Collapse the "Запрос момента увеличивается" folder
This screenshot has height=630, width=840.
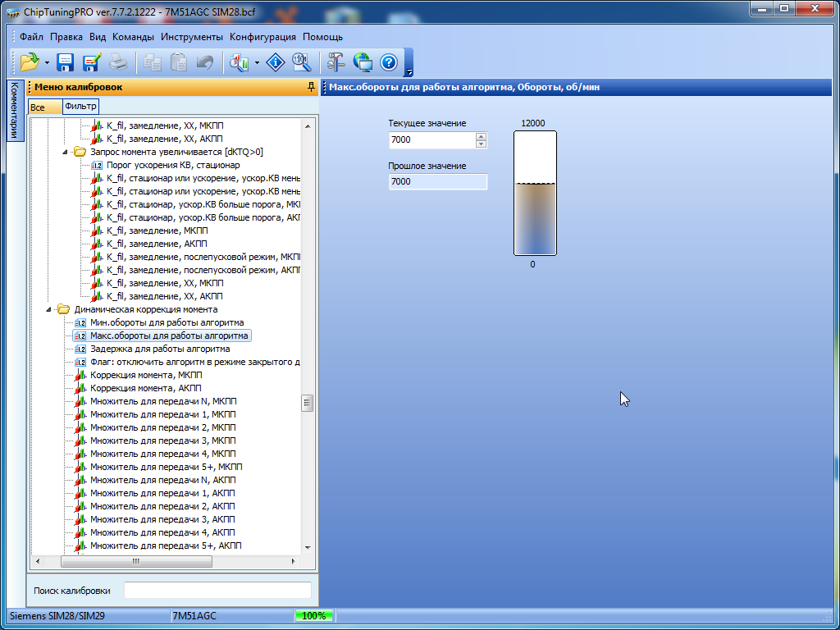pos(66,153)
